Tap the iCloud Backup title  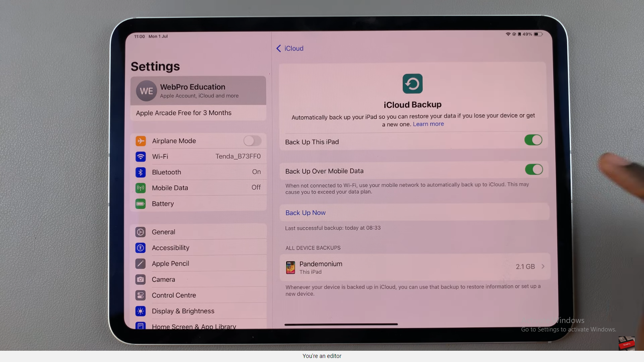413,105
